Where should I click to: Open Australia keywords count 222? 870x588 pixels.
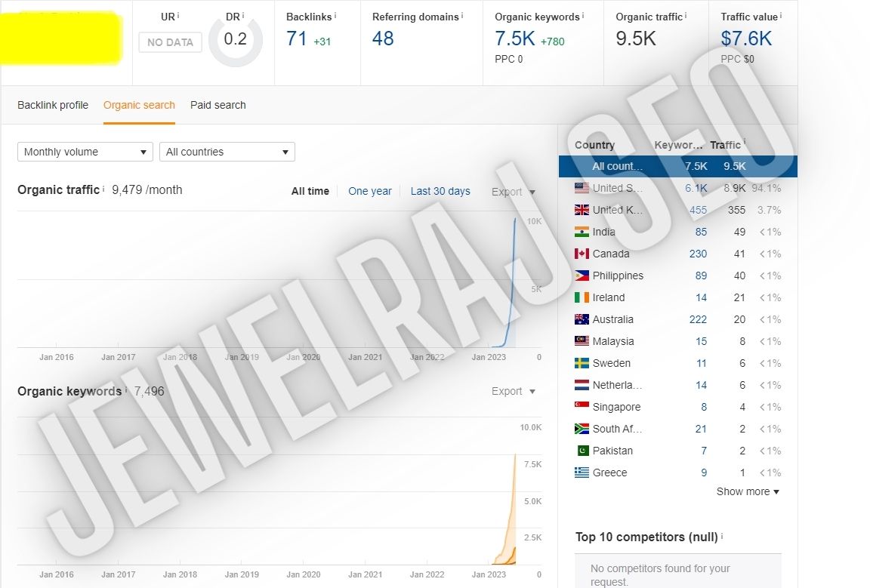698,319
